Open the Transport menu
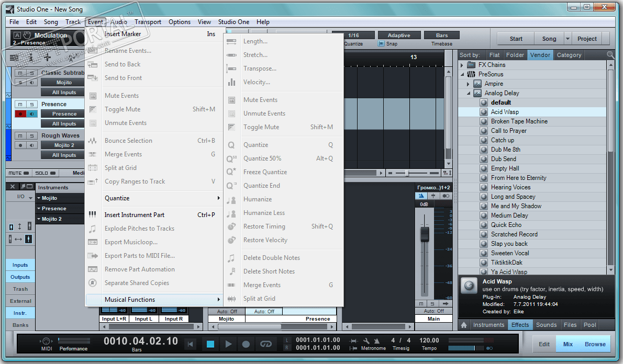The height and width of the screenshot is (364, 623). [x=148, y=22]
